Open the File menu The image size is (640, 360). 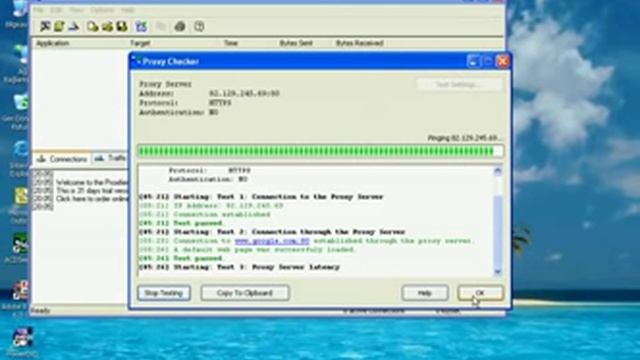pos(39,10)
